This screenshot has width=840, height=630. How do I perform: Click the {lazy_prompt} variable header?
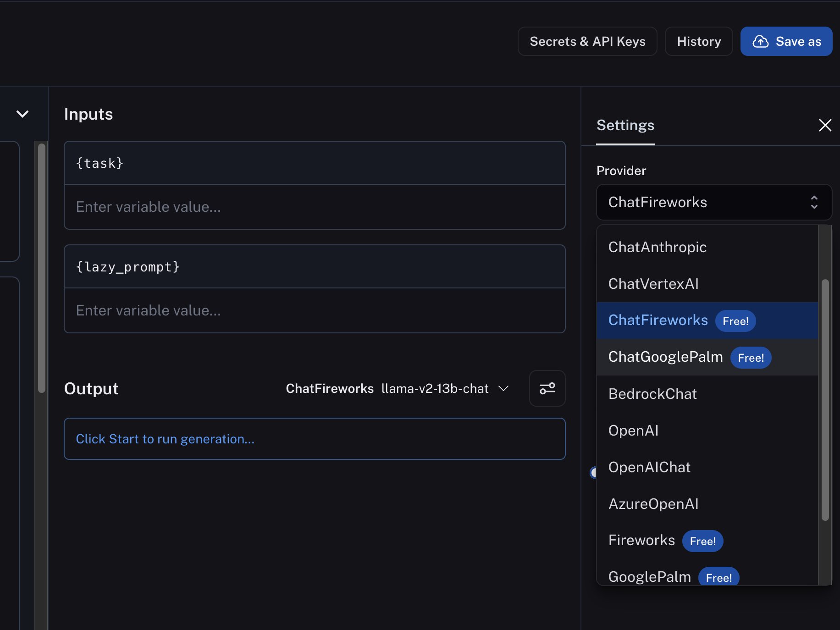pos(315,267)
